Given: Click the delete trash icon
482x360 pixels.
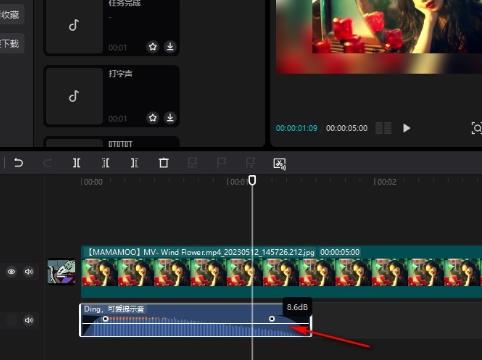Looking at the screenshot, I should click(x=163, y=163).
